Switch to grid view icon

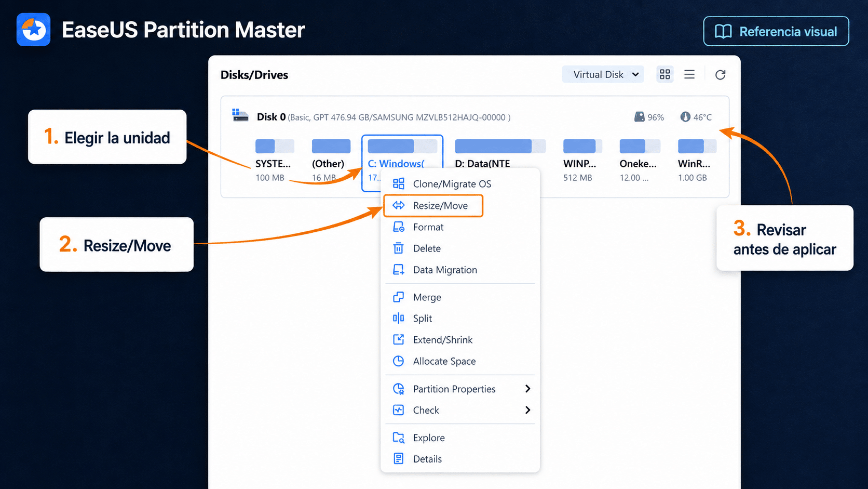[x=665, y=74]
